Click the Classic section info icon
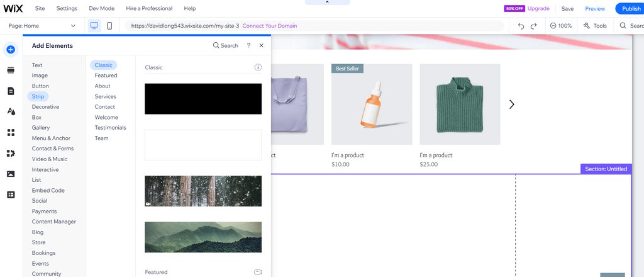 [x=258, y=67]
